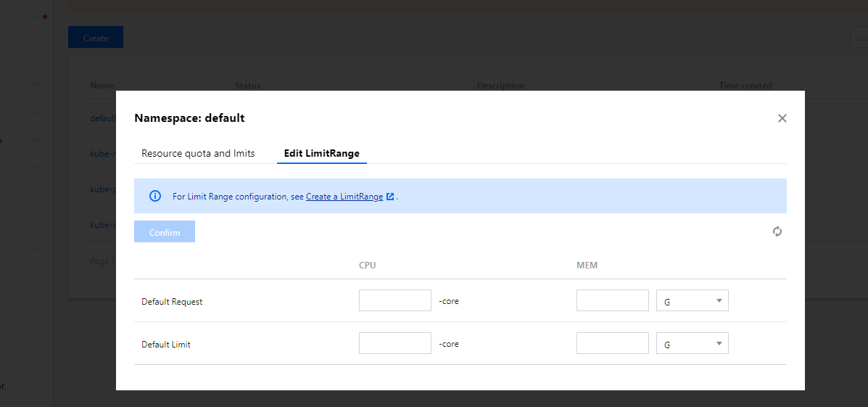The image size is (868, 407).
Task: Switch to Resource quota and limits tab
Action: click(x=198, y=154)
